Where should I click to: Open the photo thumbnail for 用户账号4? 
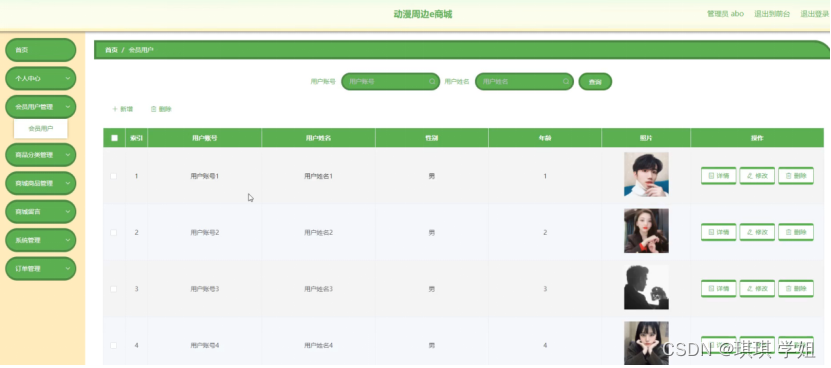pos(646,343)
